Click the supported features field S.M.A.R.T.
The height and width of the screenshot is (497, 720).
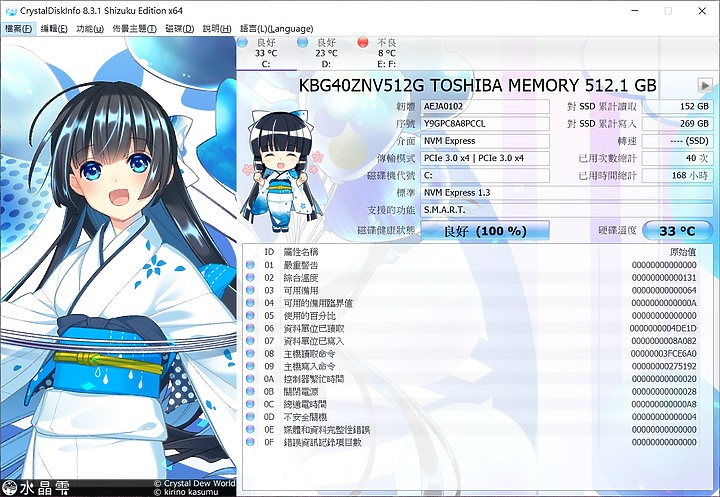pyautogui.click(x=567, y=210)
